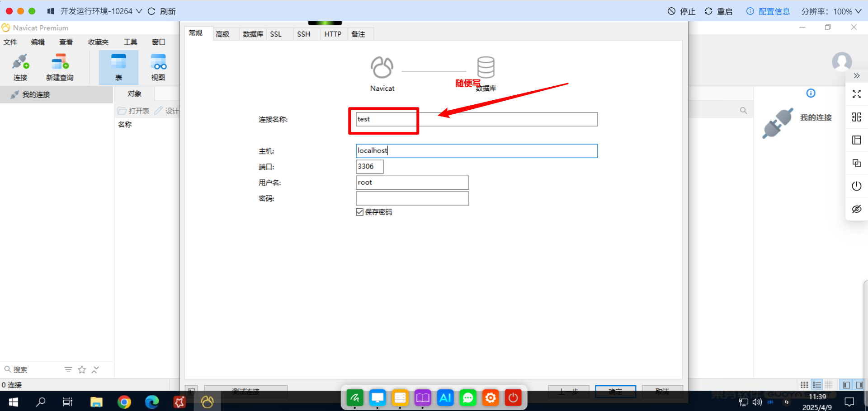This screenshot has width=868, height=411.
Task: Open 新建查询 (New Query) toolbar icon
Action: click(x=60, y=67)
